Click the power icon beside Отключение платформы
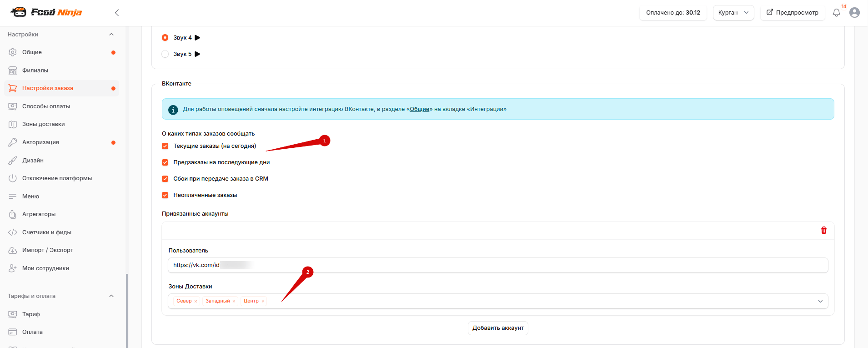The width and height of the screenshot is (868, 348). [x=13, y=178]
